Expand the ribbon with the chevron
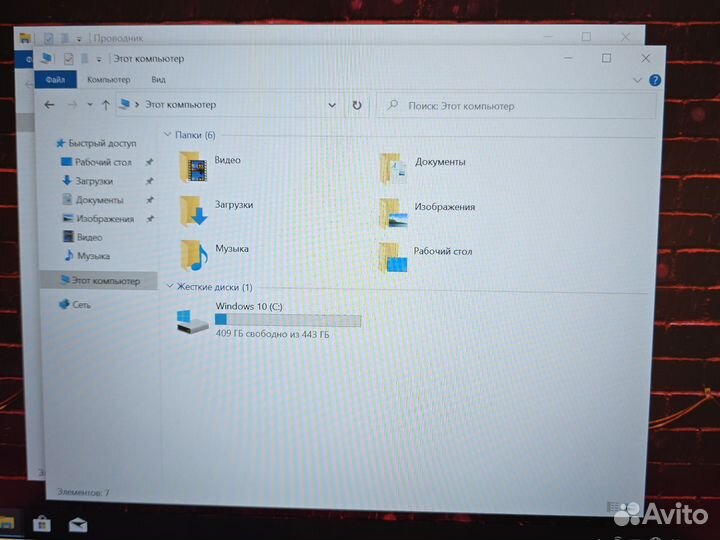The width and height of the screenshot is (720, 540). click(x=637, y=80)
